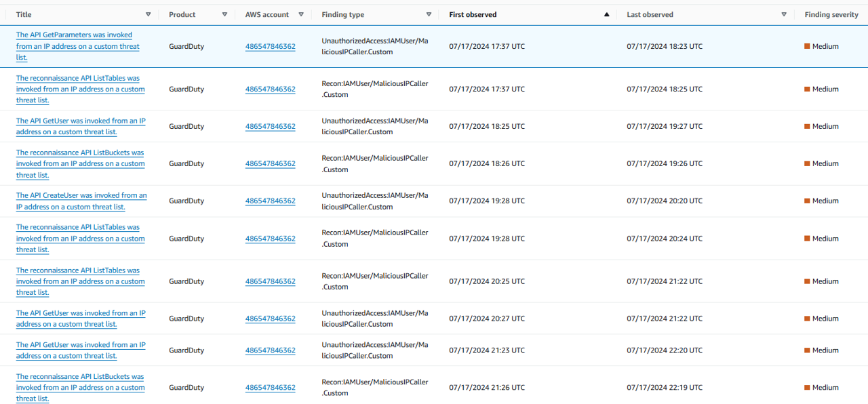This screenshot has width=868, height=404.
Task: Select last observed 07/17/2024 19:26 UTC cell
Action: coord(665,164)
